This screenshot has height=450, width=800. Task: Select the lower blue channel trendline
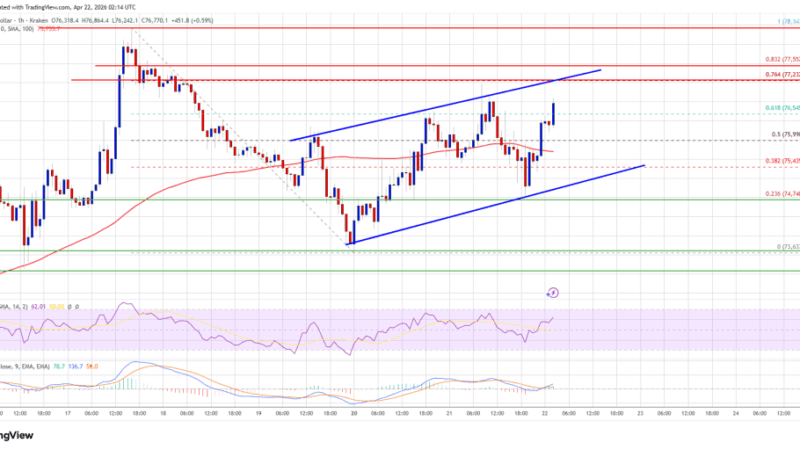point(500,202)
